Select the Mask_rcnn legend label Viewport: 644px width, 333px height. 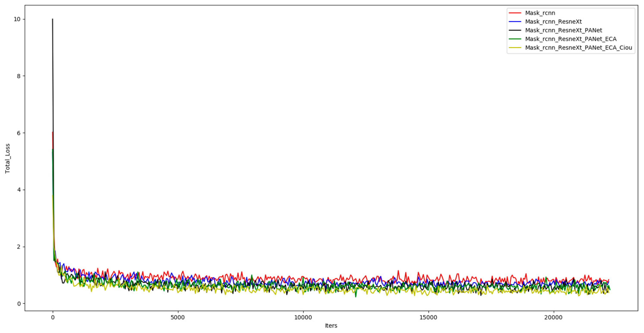click(x=540, y=13)
